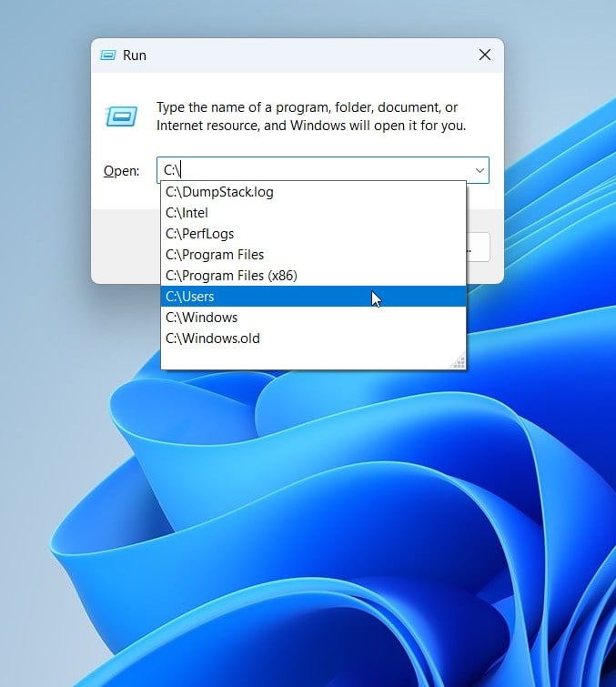
Task: Choose C:\Windows.old from the list
Action: pyautogui.click(x=313, y=338)
